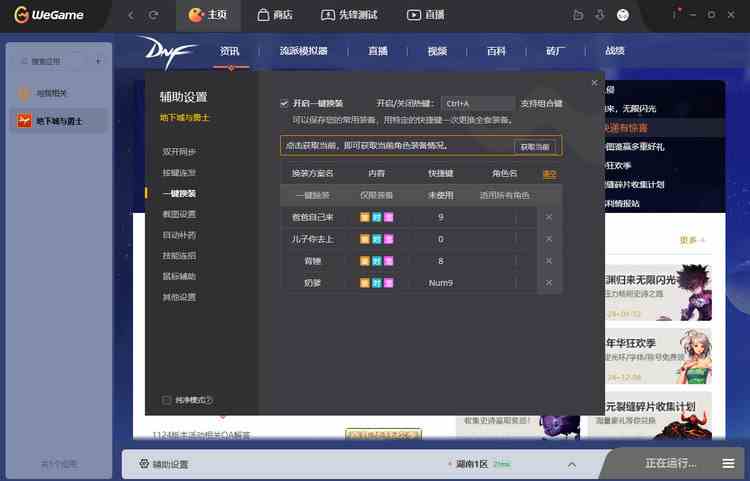Open the 深渊归来无限闪光 banner thumbnail
The height and width of the screenshot is (481, 750).
pyautogui.click(x=658, y=293)
